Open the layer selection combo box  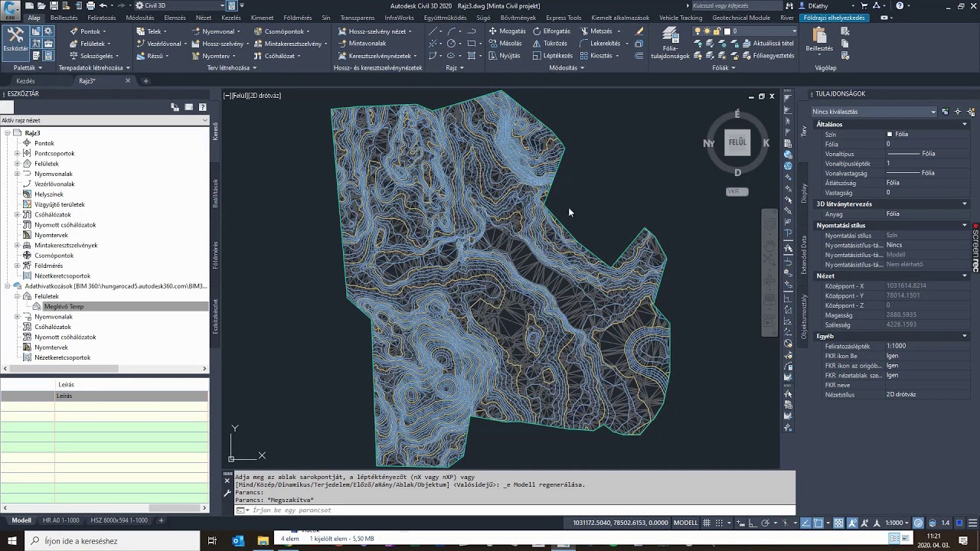(x=745, y=31)
